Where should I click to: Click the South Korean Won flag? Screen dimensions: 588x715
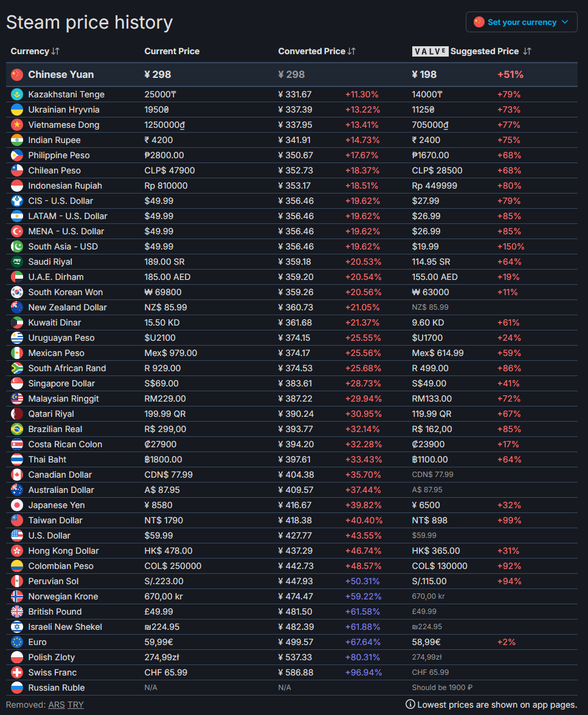(17, 292)
